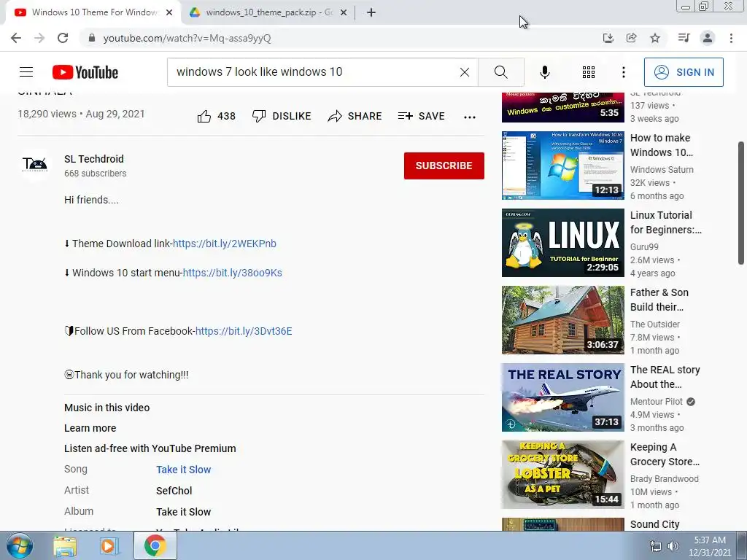
Task: Open the 5:35 customize video thumbnail
Action: (562, 107)
